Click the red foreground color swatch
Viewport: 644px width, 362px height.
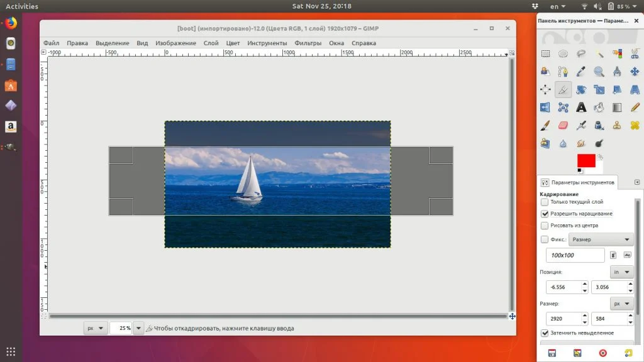(586, 161)
